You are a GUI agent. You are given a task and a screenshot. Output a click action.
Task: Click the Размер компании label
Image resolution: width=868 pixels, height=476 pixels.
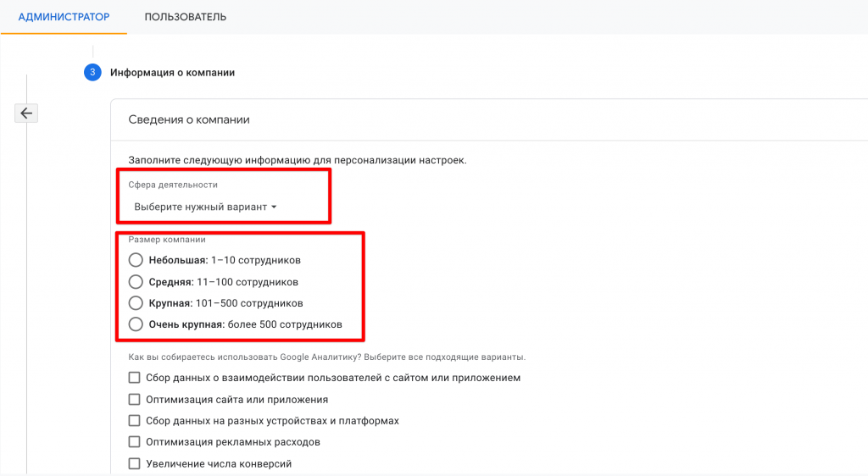pyautogui.click(x=166, y=240)
